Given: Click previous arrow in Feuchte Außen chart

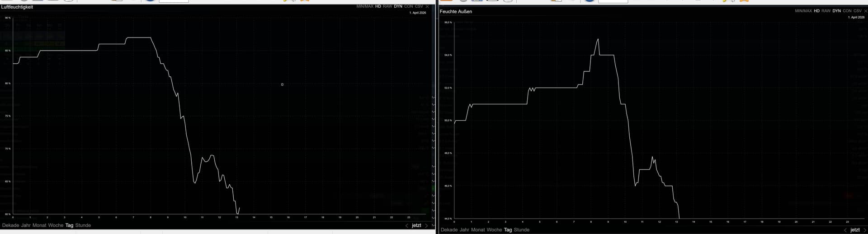Looking at the screenshot, I should coord(845,230).
